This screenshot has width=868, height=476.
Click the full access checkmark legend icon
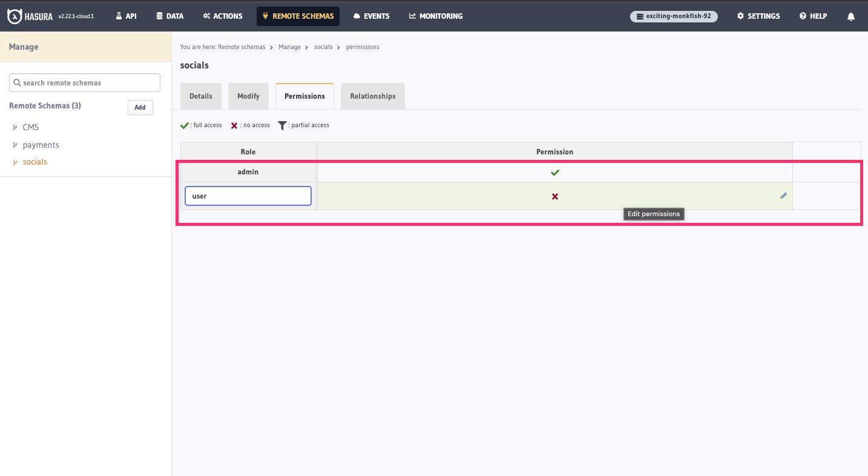click(185, 125)
